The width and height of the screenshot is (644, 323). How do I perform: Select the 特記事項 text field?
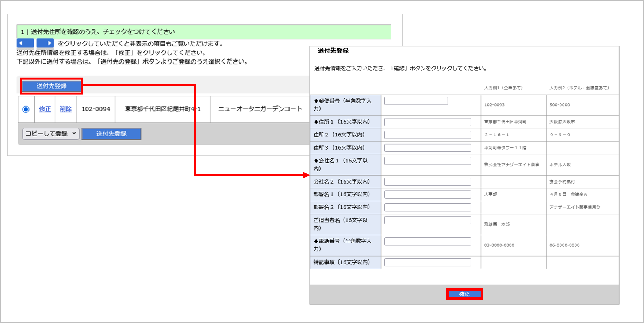(428, 262)
